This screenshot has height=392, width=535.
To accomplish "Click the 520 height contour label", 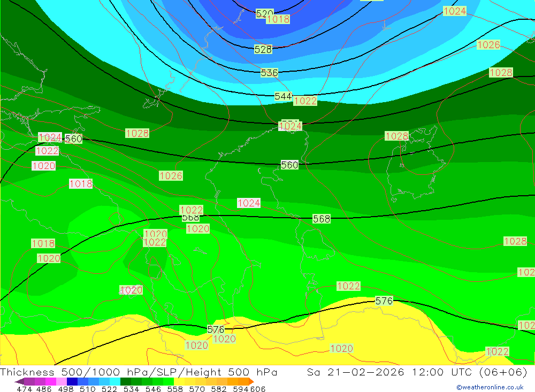I will [264, 14].
